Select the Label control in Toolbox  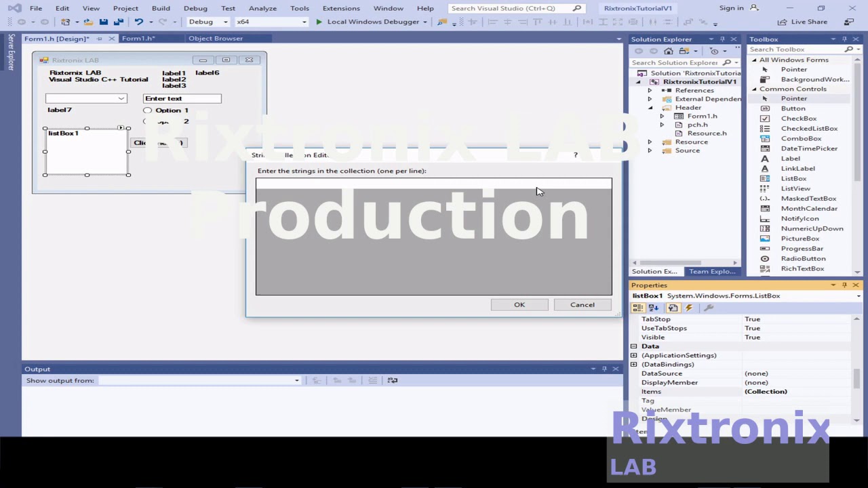(x=790, y=159)
